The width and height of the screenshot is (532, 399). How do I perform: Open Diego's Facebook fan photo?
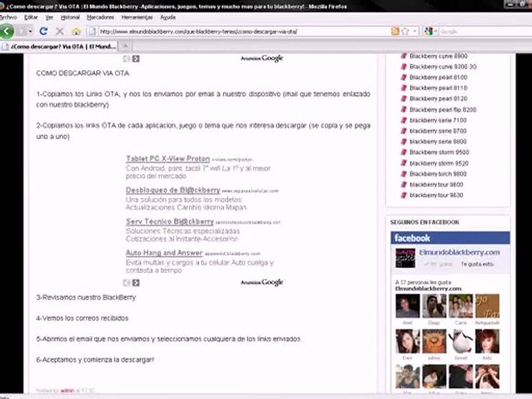coord(434,306)
